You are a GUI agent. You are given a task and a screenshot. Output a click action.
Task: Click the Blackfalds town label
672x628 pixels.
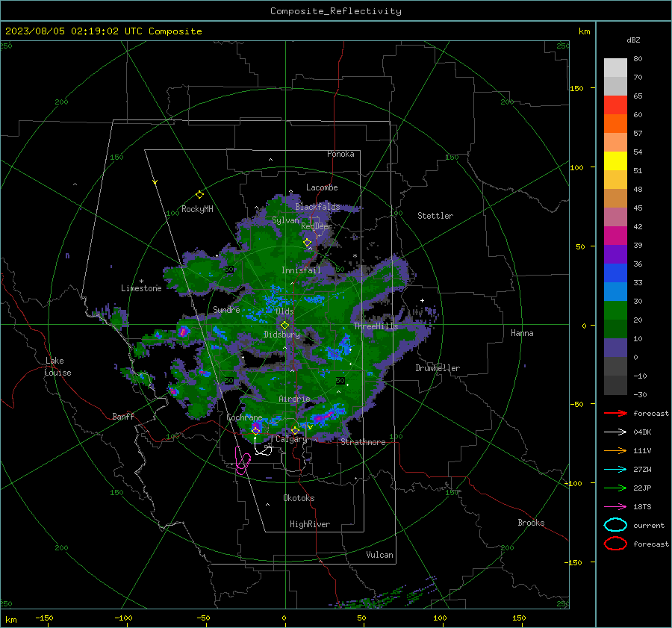click(x=317, y=207)
